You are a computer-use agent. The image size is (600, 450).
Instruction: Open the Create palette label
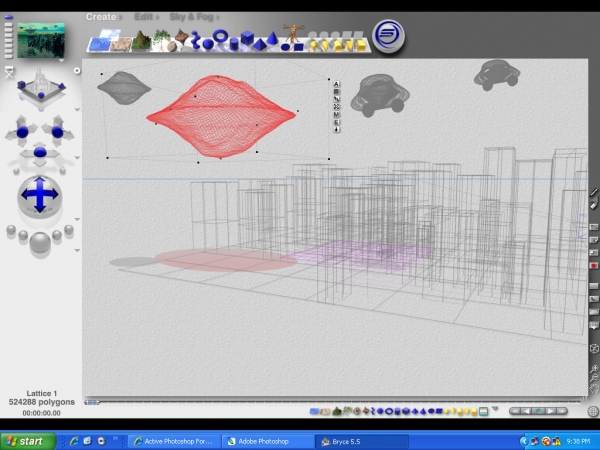[101, 17]
